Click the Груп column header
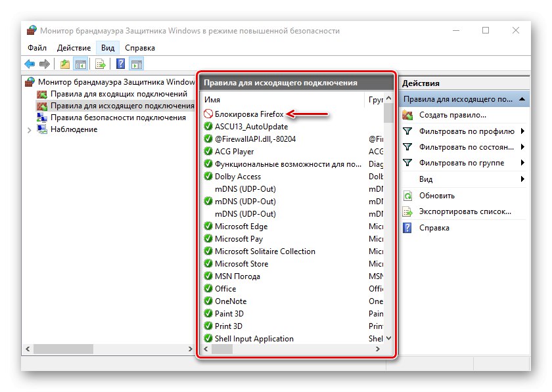 375,100
